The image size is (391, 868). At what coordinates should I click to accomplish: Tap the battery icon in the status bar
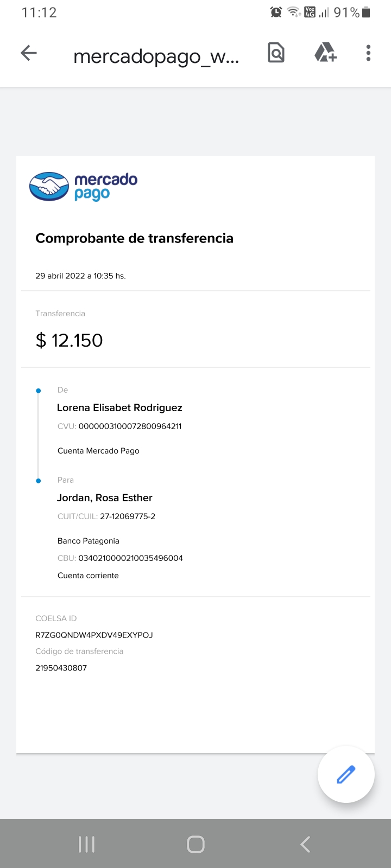pos(367,12)
